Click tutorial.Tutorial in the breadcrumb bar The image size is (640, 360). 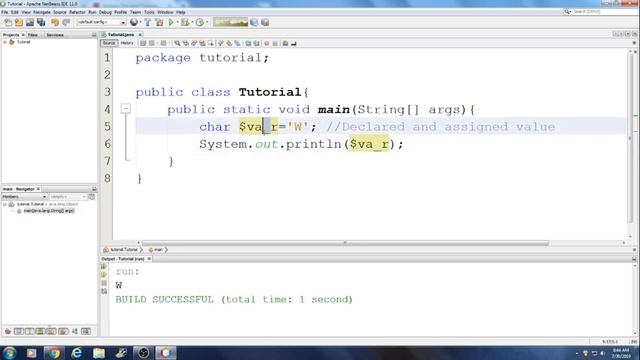point(124,249)
